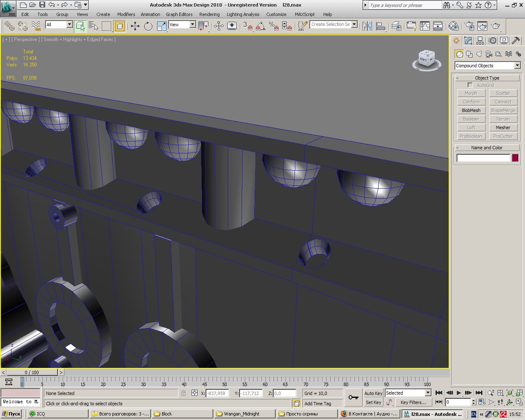The image size is (525, 420).
Task: Open the Lighting Analysis menu
Action: (243, 14)
